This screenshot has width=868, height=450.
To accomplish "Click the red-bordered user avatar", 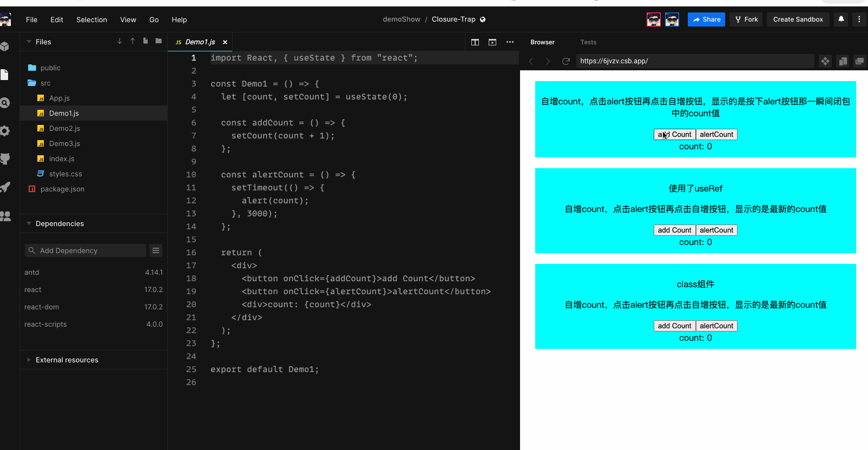I will click(654, 20).
